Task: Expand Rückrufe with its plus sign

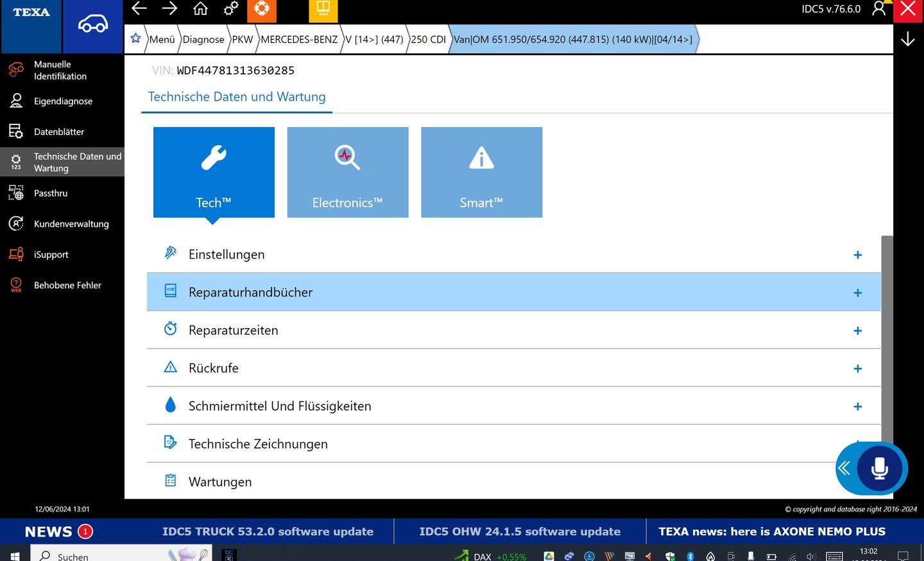Action: (857, 368)
